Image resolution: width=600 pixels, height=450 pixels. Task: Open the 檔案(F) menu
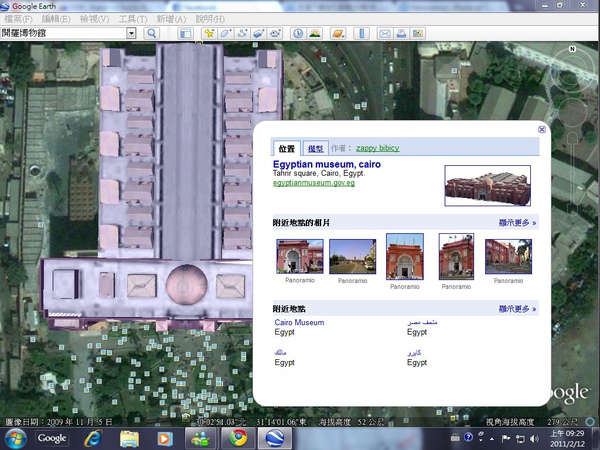(x=18, y=19)
